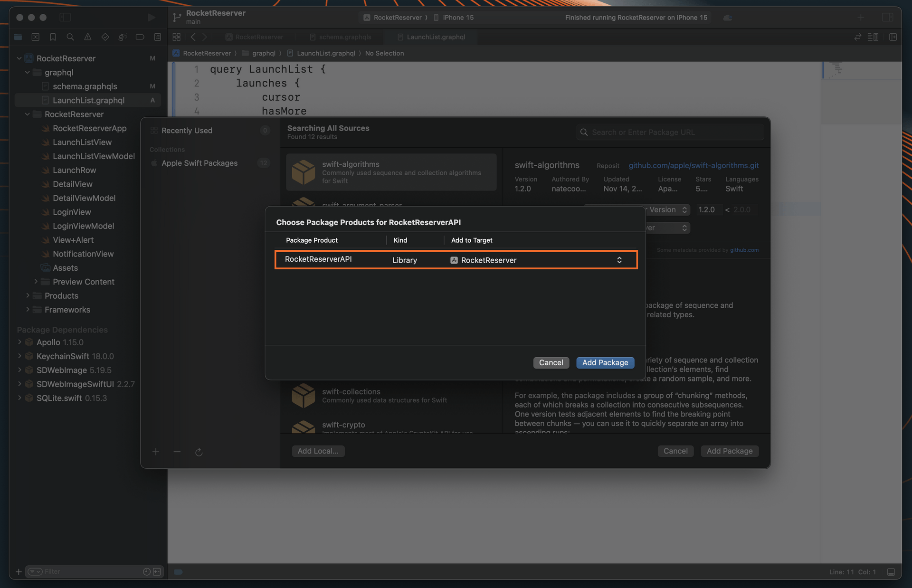Open the Find navigator magnifier icon

(x=70, y=37)
